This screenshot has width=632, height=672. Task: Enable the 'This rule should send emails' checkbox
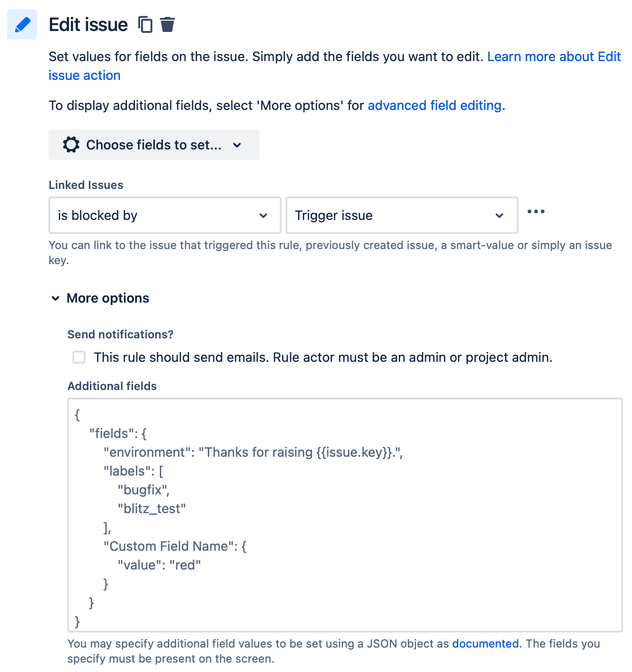point(79,357)
